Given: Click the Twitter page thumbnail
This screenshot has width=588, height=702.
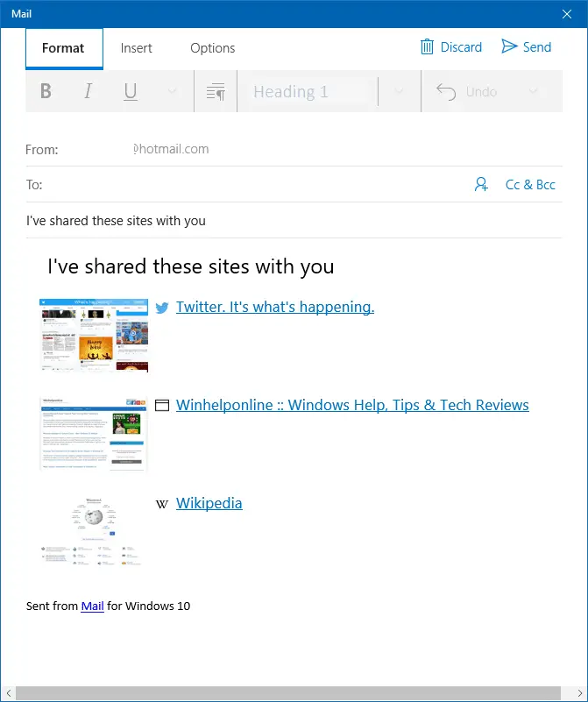Looking at the screenshot, I should click(x=94, y=335).
